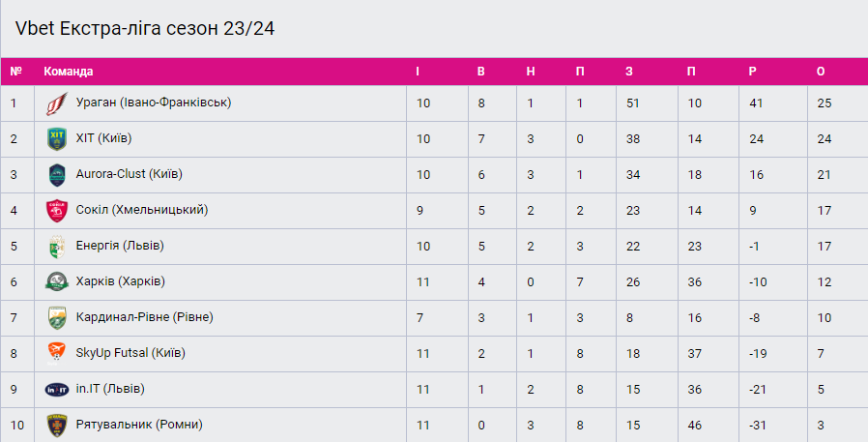Viewport: 868px width, 442px height.
Task: Click the Ураган team logo
Action: [x=57, y=103]
